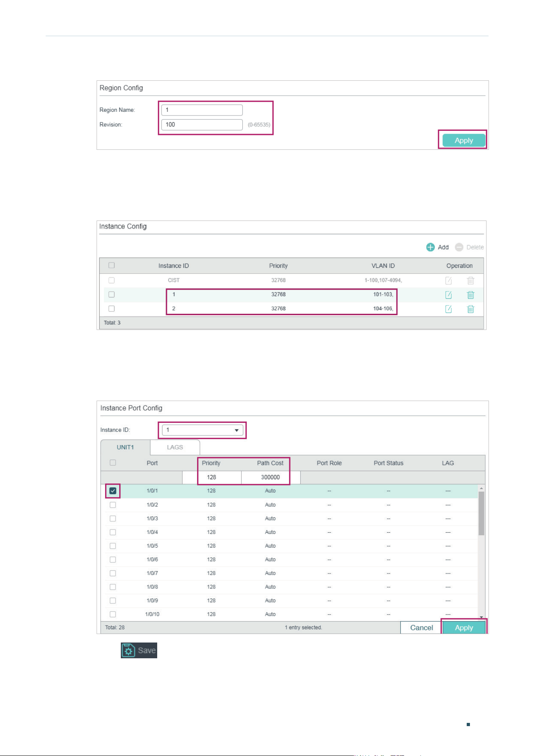Click the scrollbar down arrow in port table
The width and height of the screenshot is (535, 756).
[481, 617]
